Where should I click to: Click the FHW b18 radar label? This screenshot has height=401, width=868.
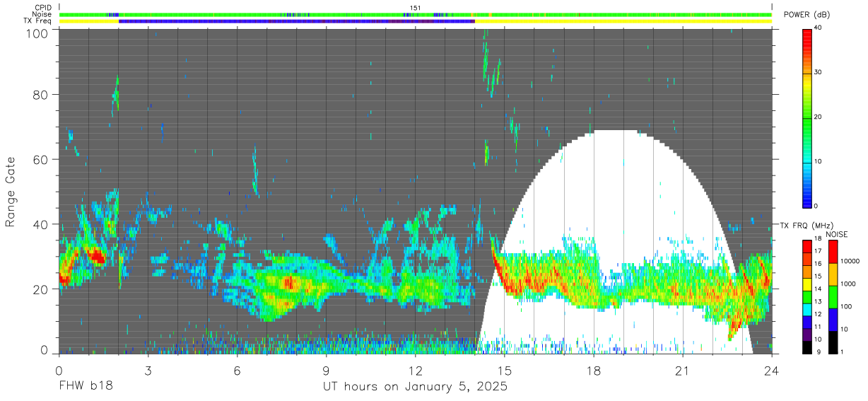coord(86,387)
